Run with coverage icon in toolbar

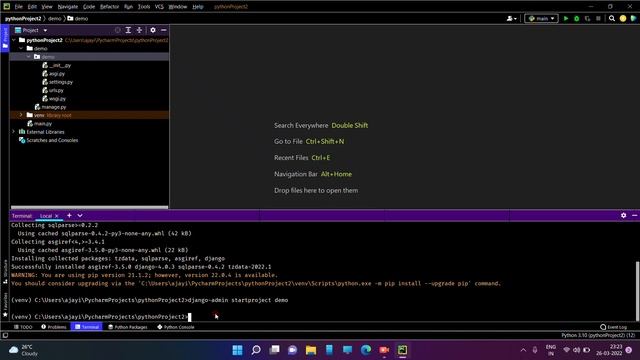(587, 18)
